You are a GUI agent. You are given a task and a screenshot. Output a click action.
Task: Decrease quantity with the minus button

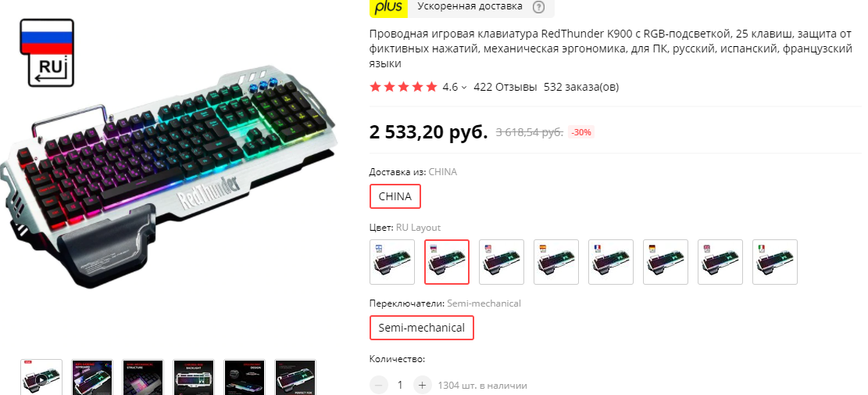379,385
